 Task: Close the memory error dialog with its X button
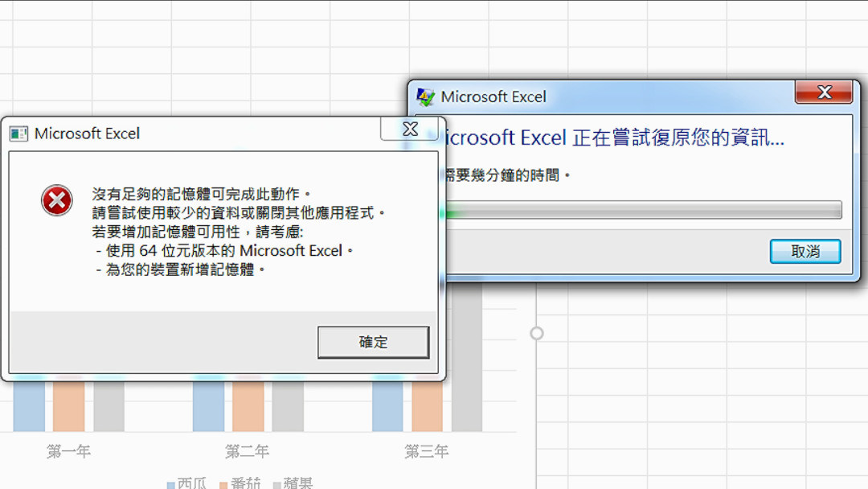click(x=410, y=129)
